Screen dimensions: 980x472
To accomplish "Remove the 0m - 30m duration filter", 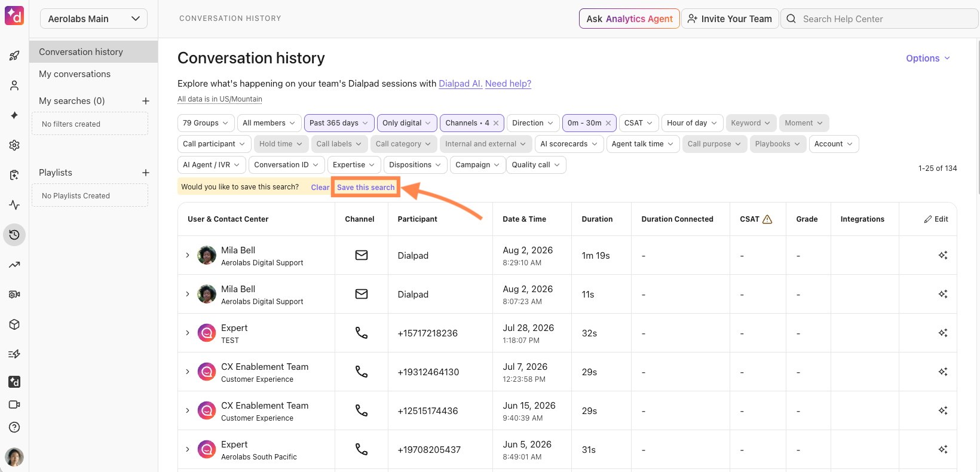I will tap(608, 123).
